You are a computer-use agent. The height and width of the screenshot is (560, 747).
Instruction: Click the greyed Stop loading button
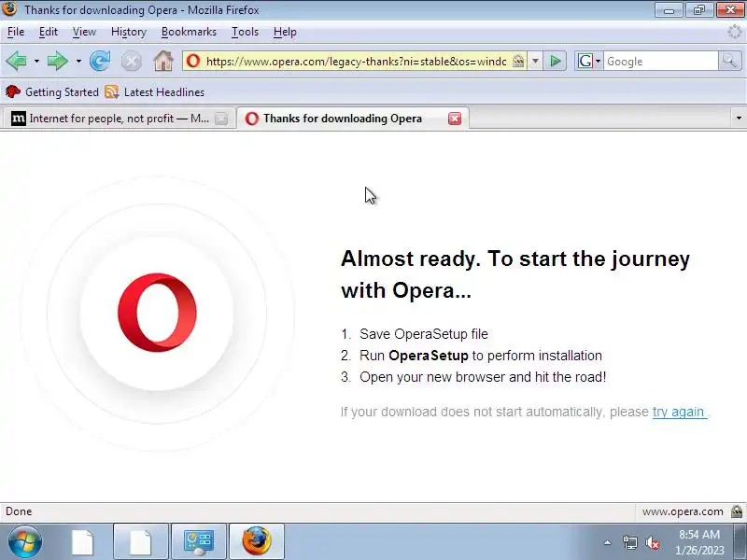[x=131, y=62]
